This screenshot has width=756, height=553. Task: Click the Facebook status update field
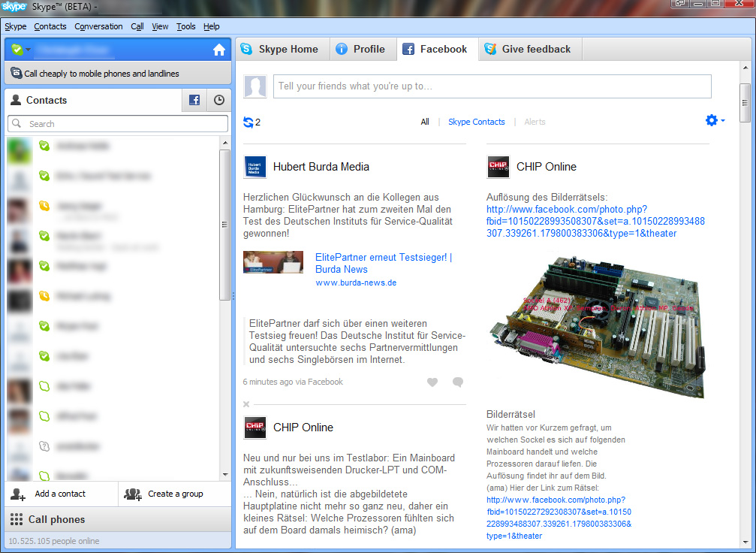point(492,86)
